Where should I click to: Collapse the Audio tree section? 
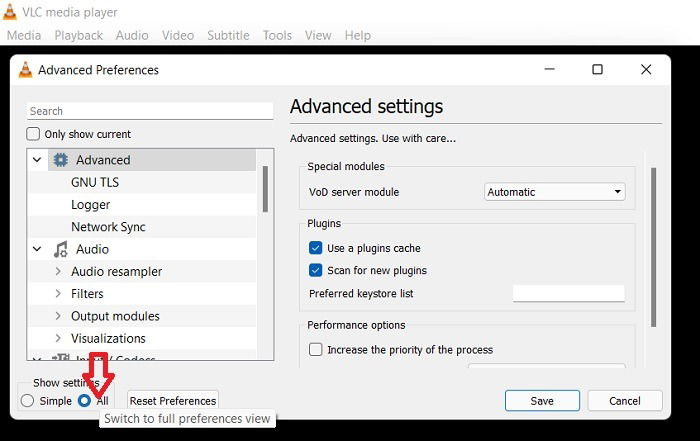click(x=37, y=249)
